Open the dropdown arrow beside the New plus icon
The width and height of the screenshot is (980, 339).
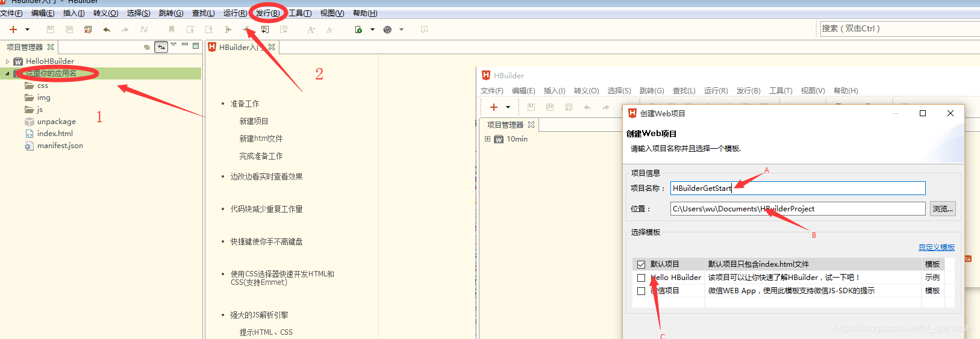[x=27, y=30]
